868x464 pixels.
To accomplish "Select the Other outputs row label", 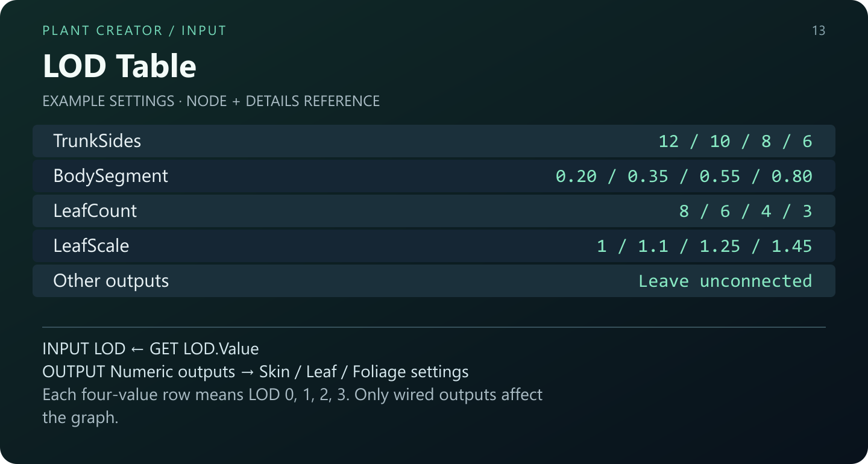I will coord(111,281).
